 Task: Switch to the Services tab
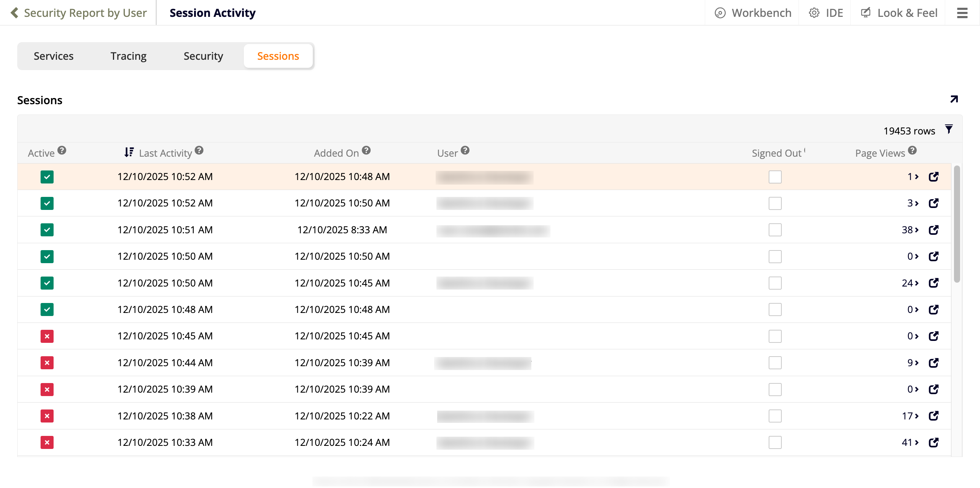pyautogui.click(x=53, y=56)
